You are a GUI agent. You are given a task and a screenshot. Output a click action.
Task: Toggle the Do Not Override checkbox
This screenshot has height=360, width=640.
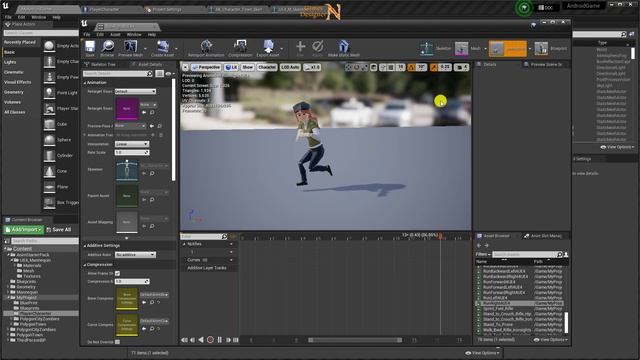pyautogui.click(x=118, y=342)
